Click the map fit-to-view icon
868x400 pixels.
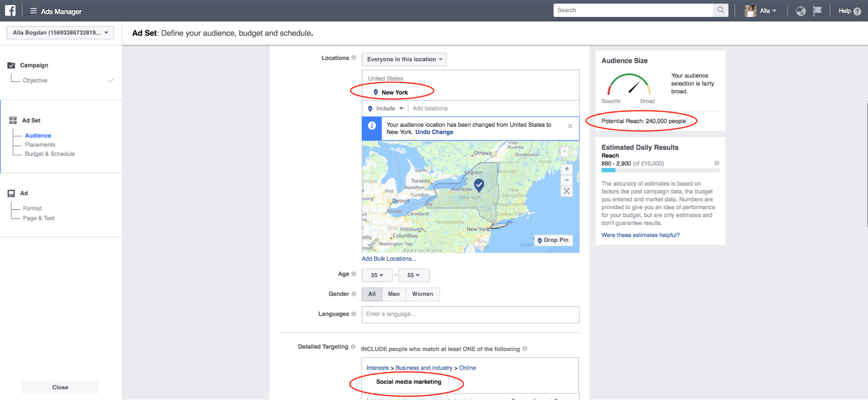point(567,191)
